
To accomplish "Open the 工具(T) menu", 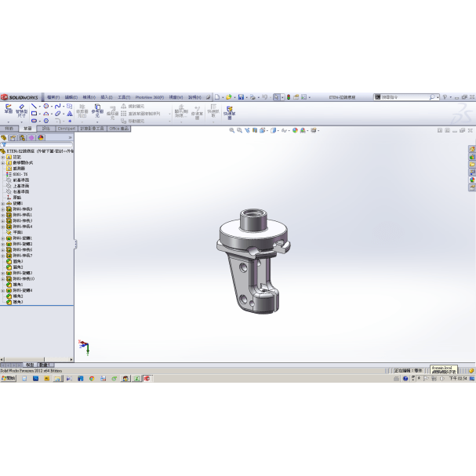I will [x=123, y=97].
